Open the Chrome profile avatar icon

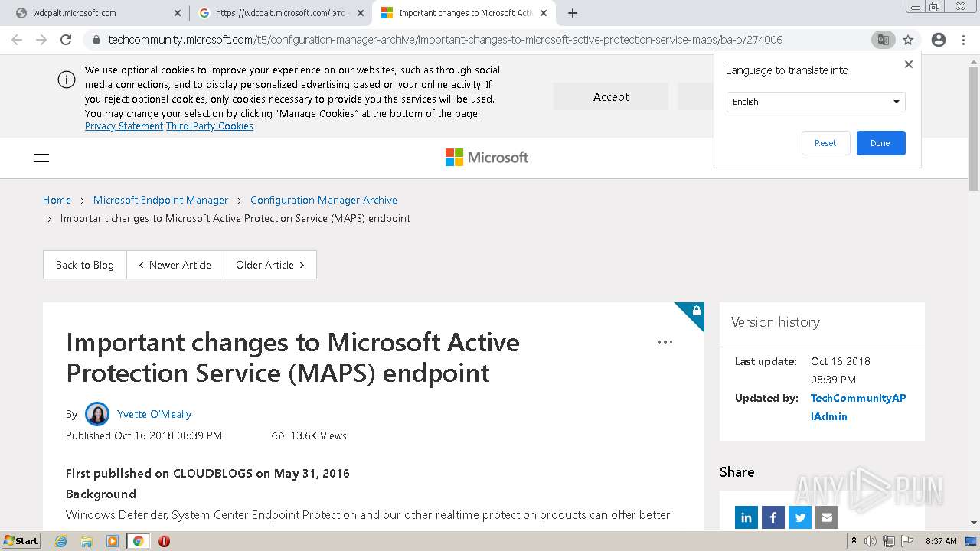[938, 40]
